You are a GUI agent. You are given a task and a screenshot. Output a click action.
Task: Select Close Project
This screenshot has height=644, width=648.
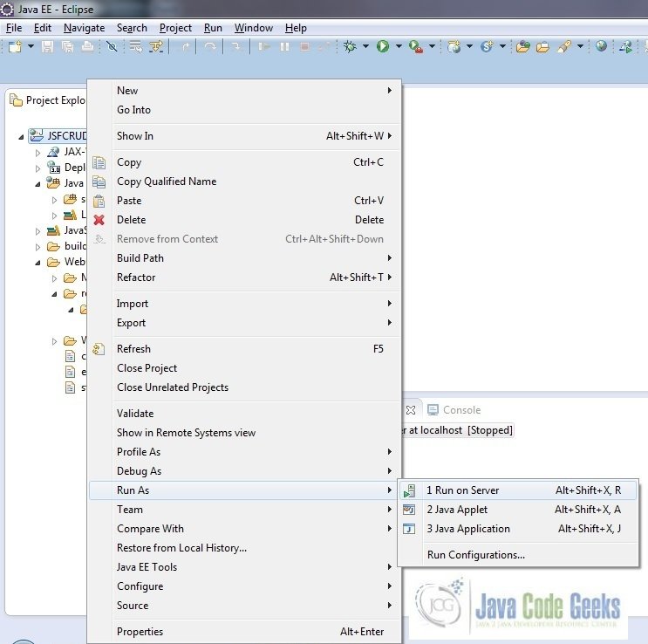click(x=245, y=368)
